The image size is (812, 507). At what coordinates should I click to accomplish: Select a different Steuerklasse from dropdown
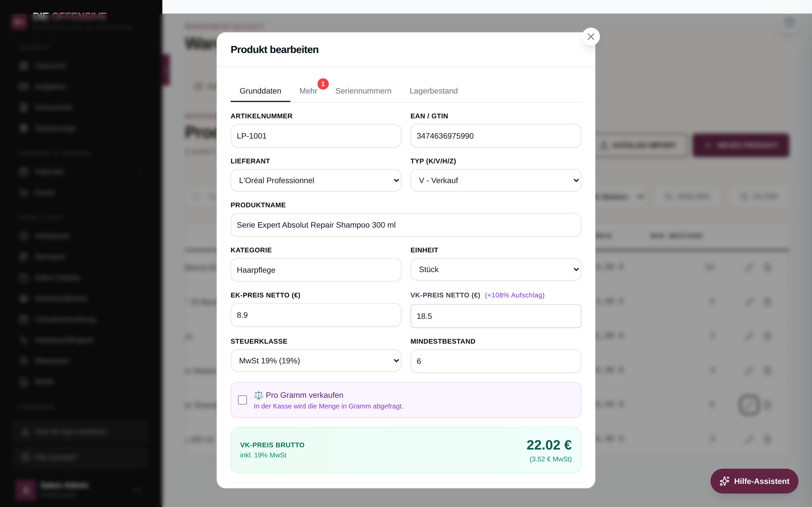[316, 361]
